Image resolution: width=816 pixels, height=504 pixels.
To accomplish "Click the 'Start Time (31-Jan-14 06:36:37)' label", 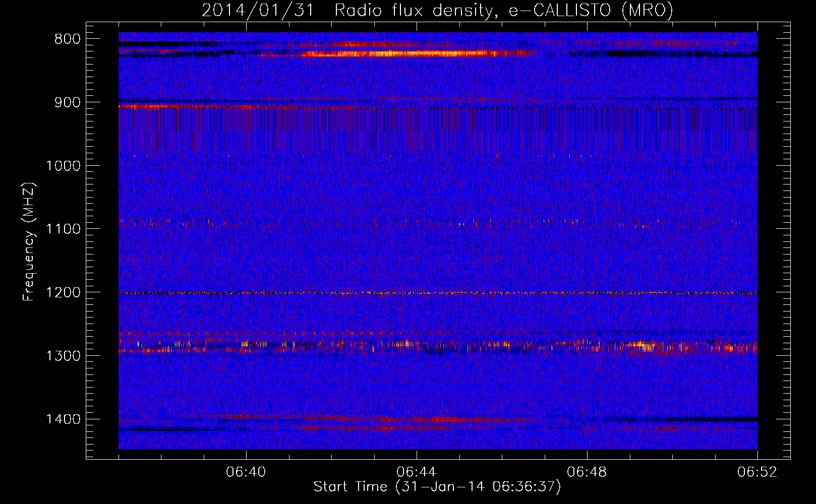I will click(437, 487).
